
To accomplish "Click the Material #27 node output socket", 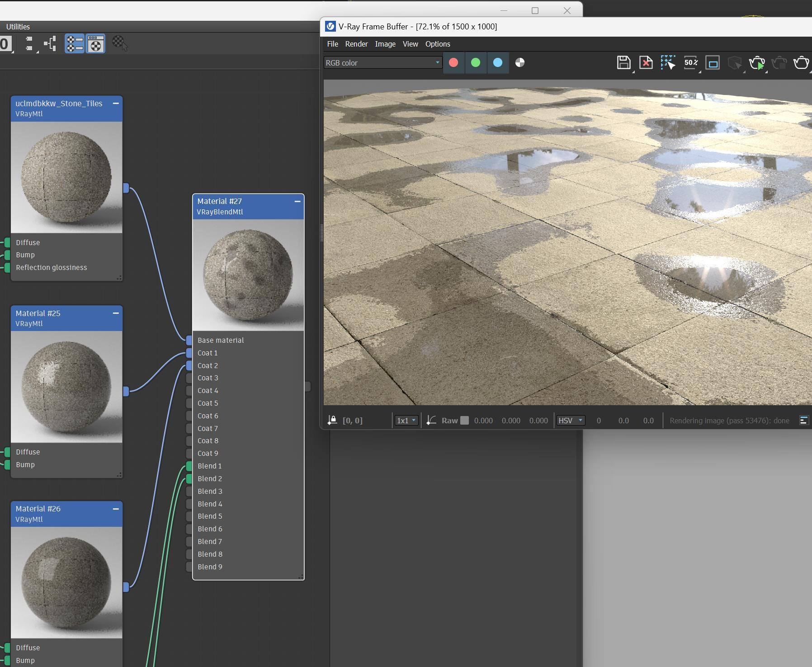I will 308,387.
